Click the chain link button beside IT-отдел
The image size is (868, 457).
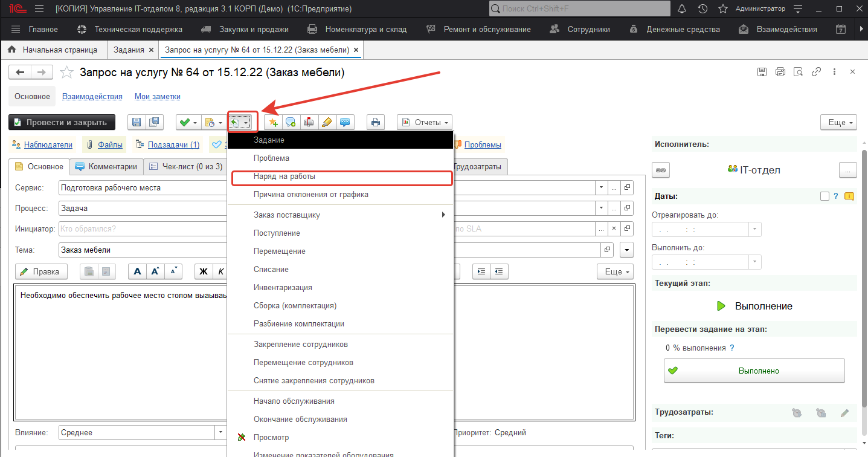pyautogui.click(x=661, y=170)
